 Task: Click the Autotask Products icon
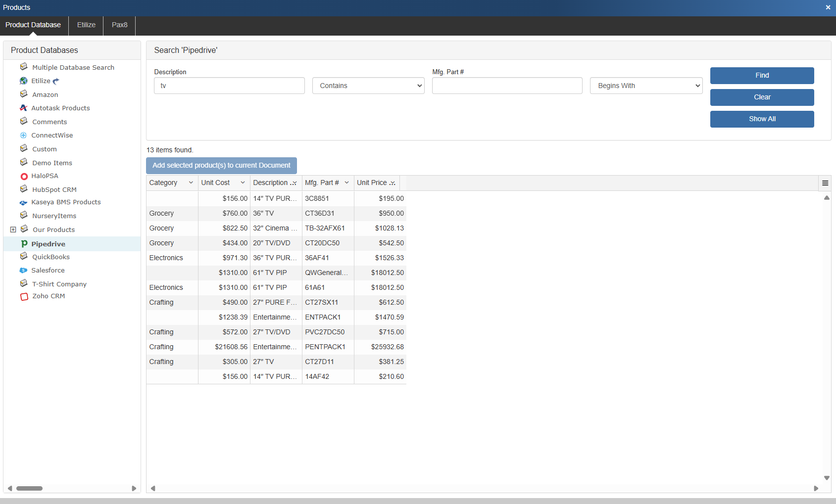tap(23, 108)
